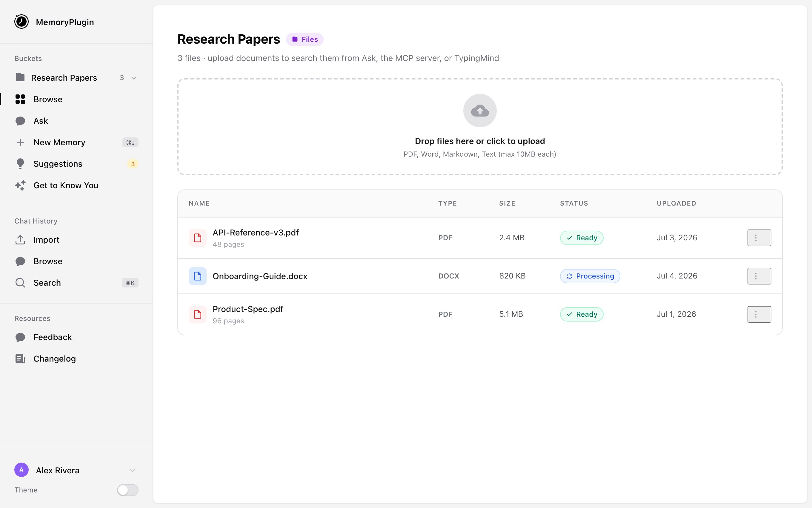Click the document icon for Onboarding-Guide.docx
812x508 pixels.
pos(198,276)
